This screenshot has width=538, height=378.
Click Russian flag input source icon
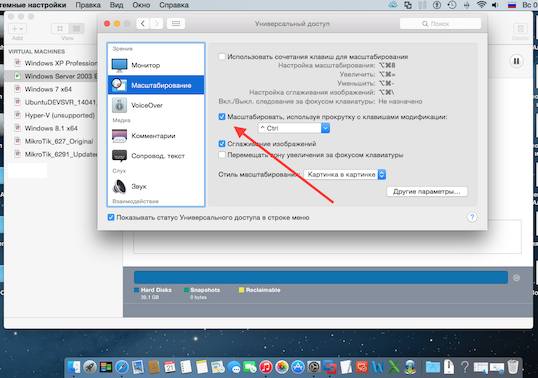(512, 5)
